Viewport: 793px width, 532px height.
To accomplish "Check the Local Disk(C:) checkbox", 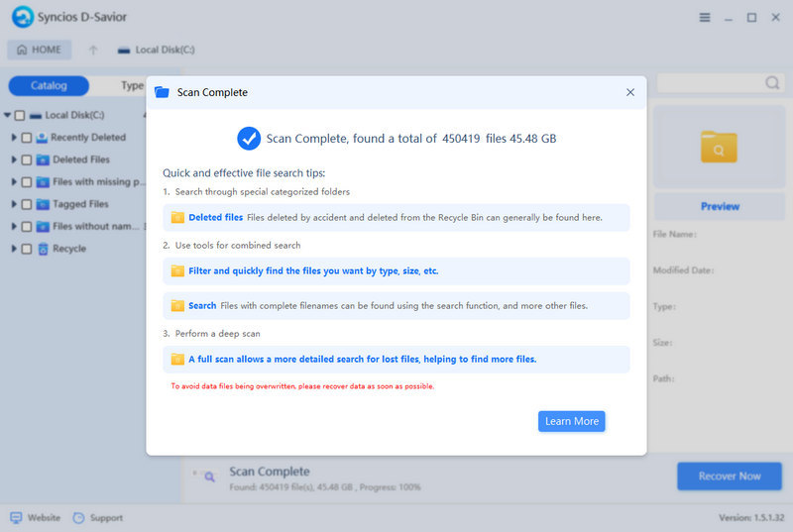I will [x=20, y=115].
